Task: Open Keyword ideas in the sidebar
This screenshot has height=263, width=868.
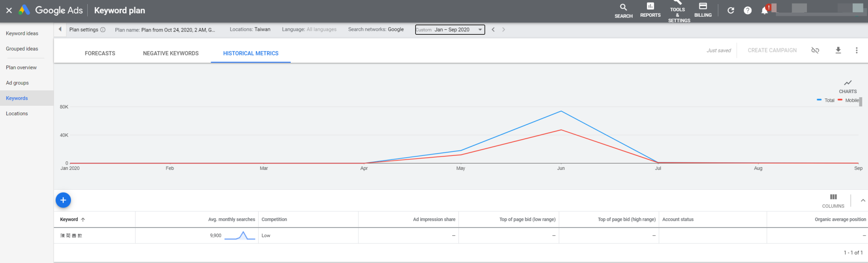Action: tap(22, 33)
